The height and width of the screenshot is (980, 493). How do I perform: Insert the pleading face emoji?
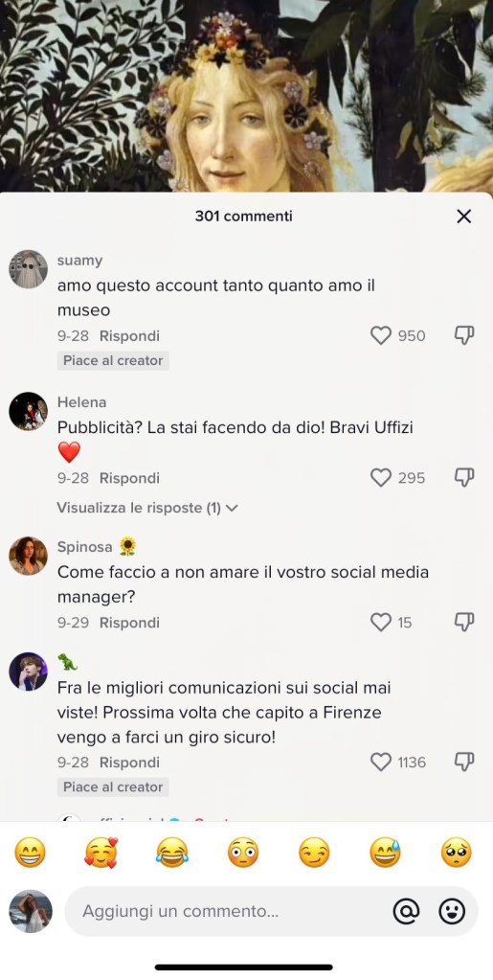(456, 853)
